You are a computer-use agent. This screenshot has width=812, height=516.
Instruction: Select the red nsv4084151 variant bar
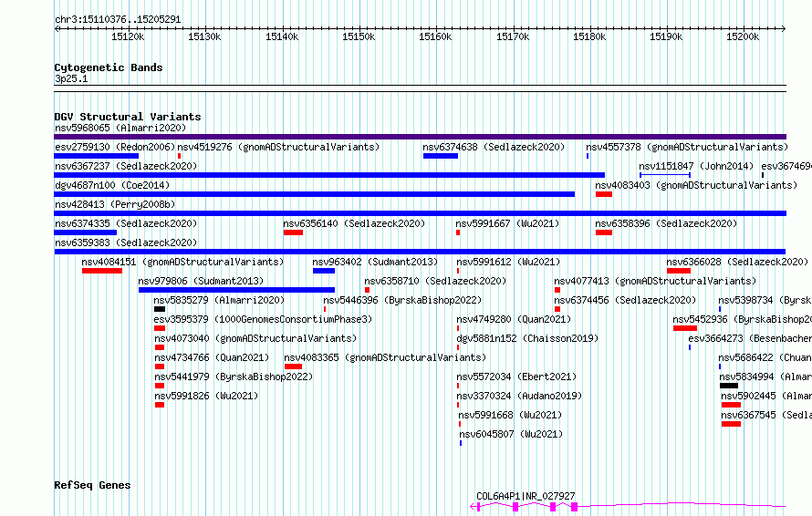click(102, 271)
